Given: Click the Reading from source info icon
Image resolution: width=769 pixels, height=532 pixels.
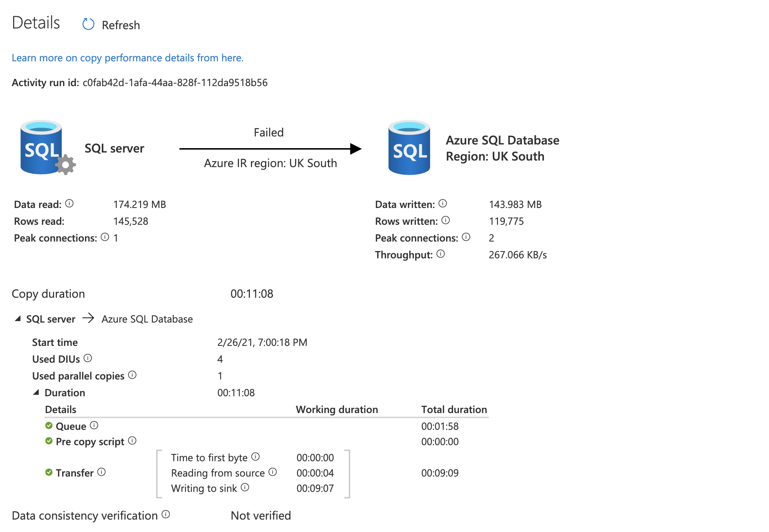Looking at the screenshot, I should coord(273,472).
